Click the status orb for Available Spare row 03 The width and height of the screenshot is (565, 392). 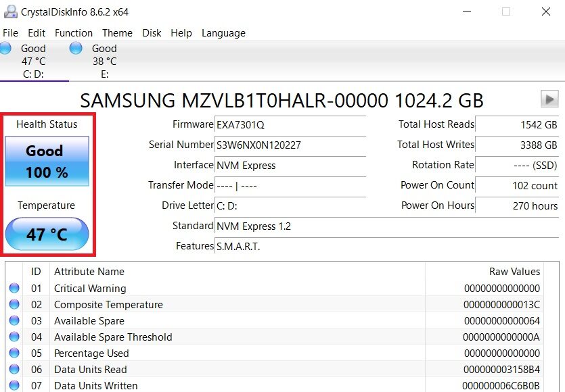(x=14, y=320)
